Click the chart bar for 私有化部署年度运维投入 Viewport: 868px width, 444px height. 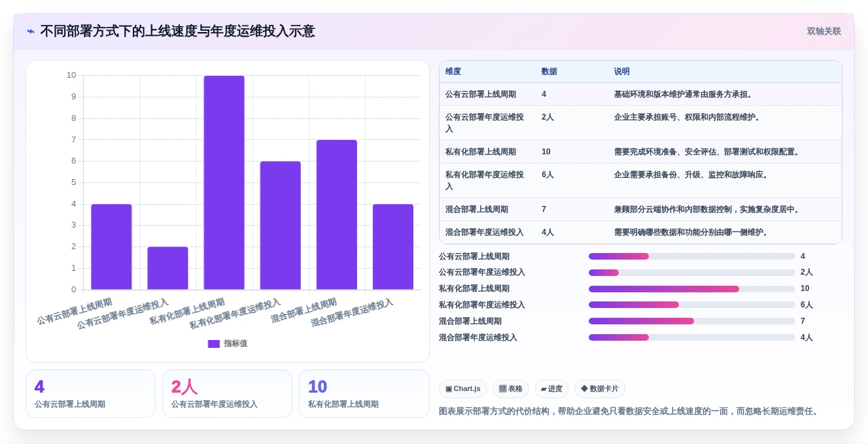281,226
